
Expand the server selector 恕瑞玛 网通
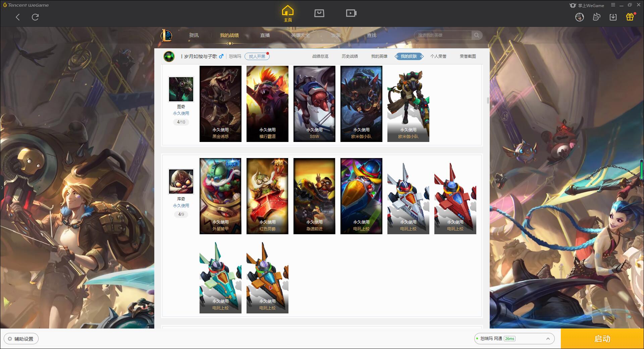coord(514,339)
